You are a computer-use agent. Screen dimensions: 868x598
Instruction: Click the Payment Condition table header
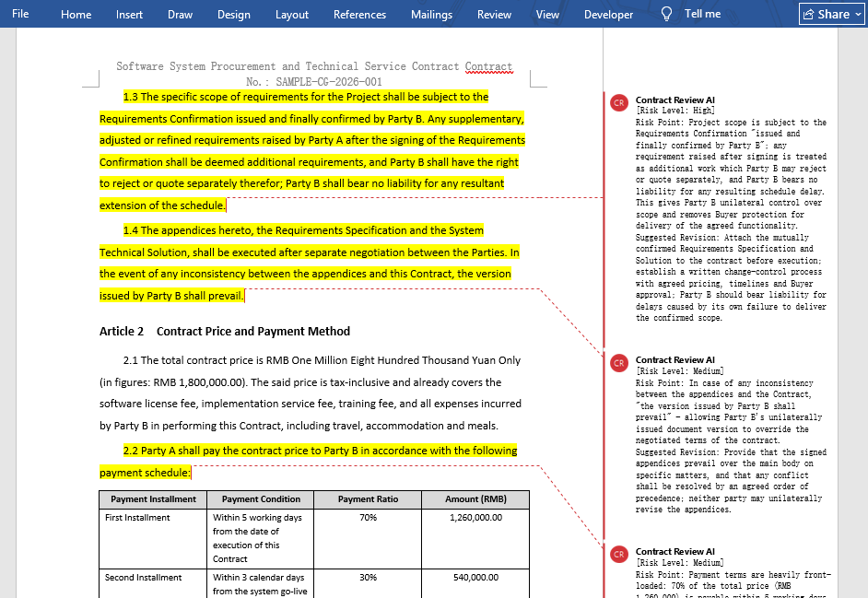click(x=261, y=499)
